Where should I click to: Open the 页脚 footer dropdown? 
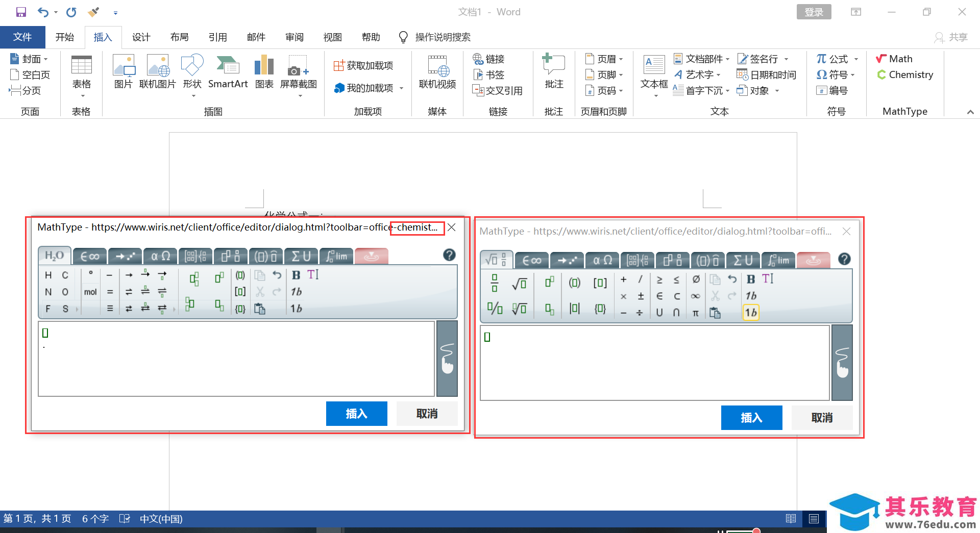tap(604, 75)
